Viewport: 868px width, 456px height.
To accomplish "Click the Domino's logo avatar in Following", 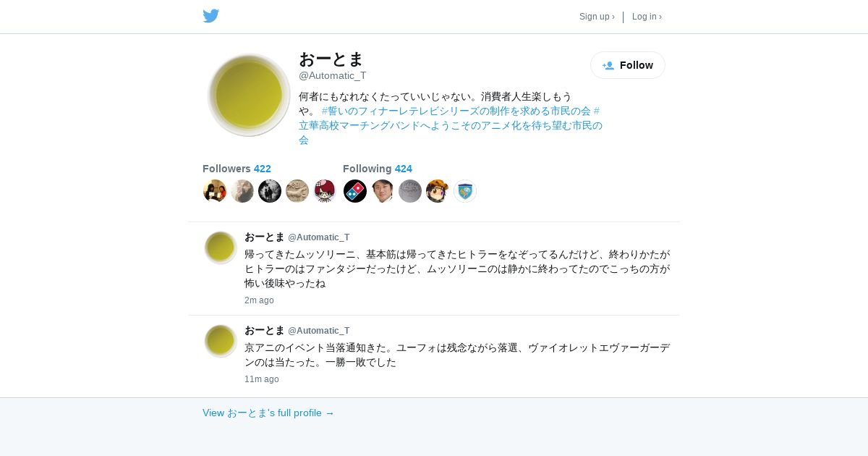I will click(x=355, y=191).
